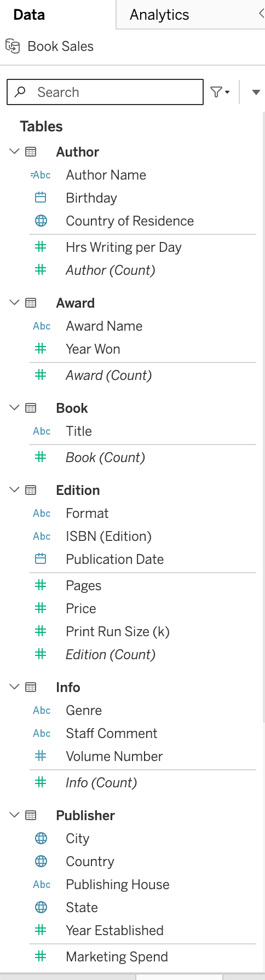
Task: Click the Abc icon next to Author Name
Action: click(x=41, y=175)
